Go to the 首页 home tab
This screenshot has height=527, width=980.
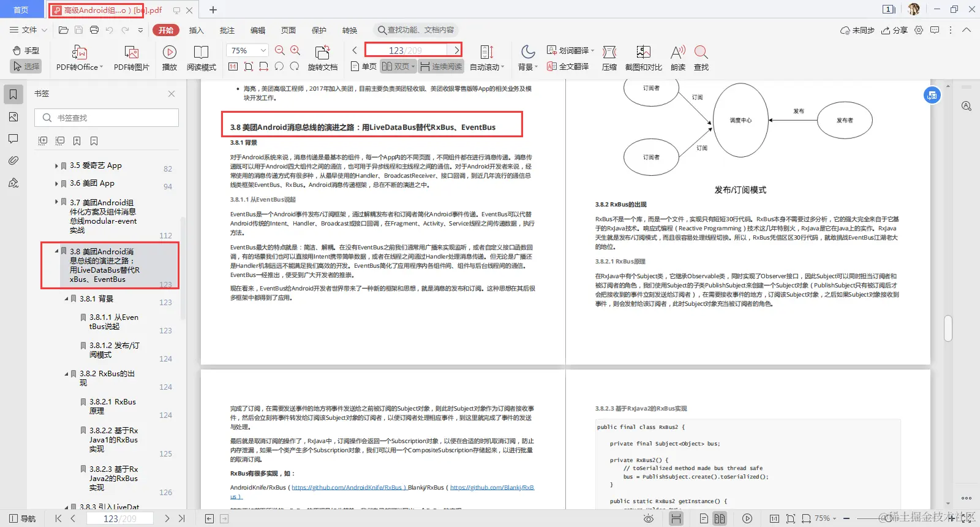(21, 10)
